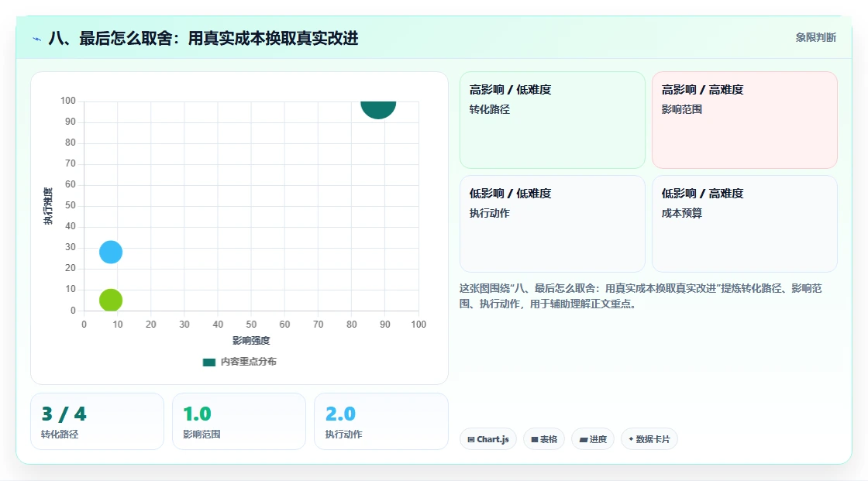Select the 低影响 / 低难度 quadrant card
Viewport: 868px width, 481px height.
[553, 224]
